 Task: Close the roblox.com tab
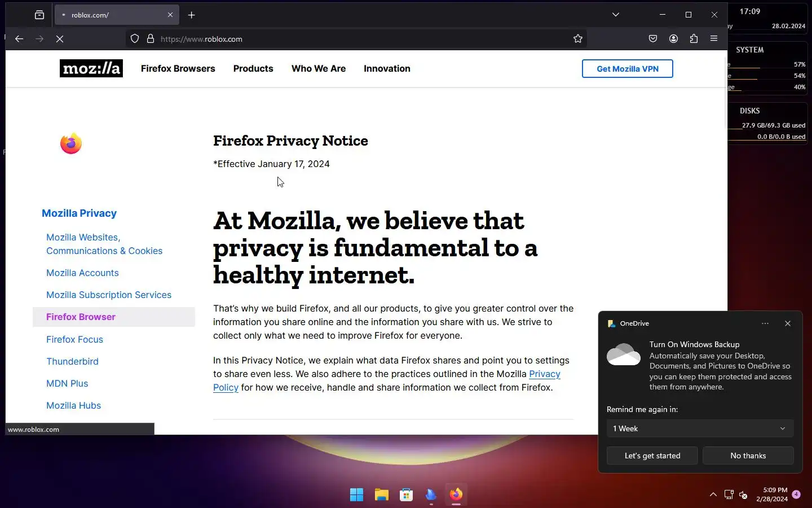click(170, 15)
